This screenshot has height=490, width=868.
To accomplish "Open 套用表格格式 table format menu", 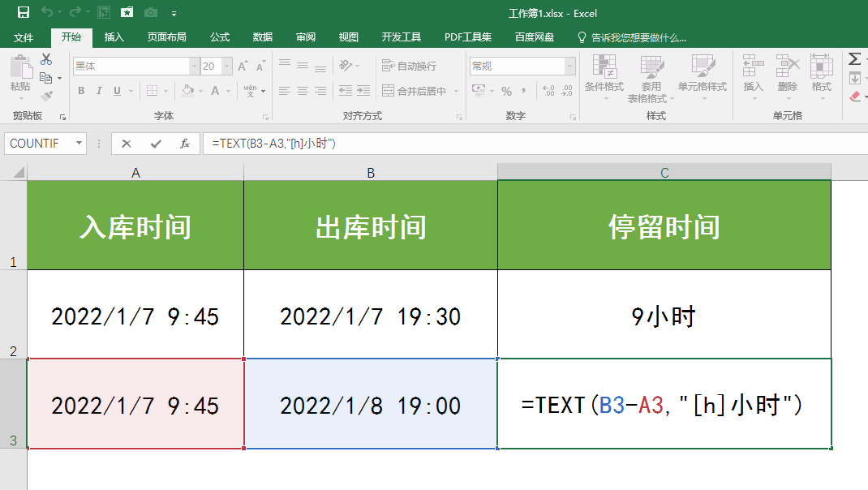I will pos(651,79).
